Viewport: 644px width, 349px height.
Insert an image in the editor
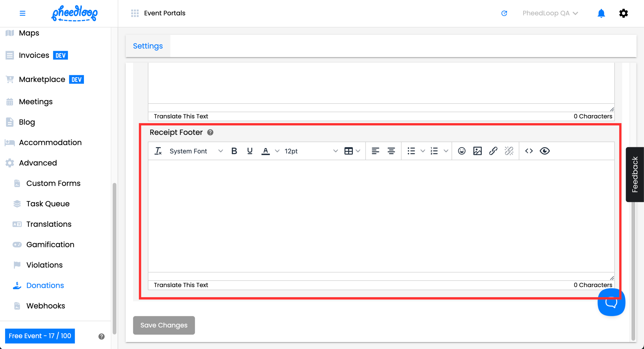(477, 151)
